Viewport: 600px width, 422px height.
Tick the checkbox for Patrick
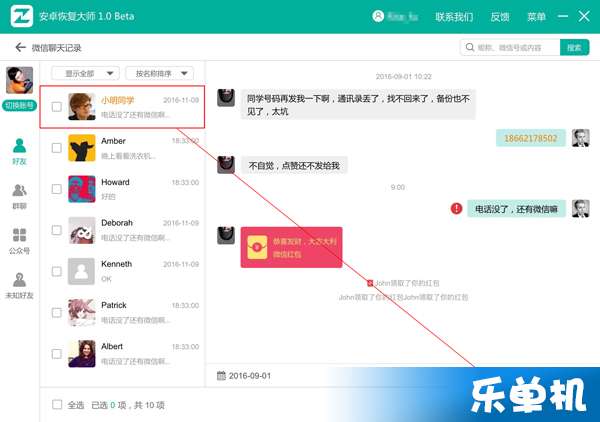coord(57,313)
